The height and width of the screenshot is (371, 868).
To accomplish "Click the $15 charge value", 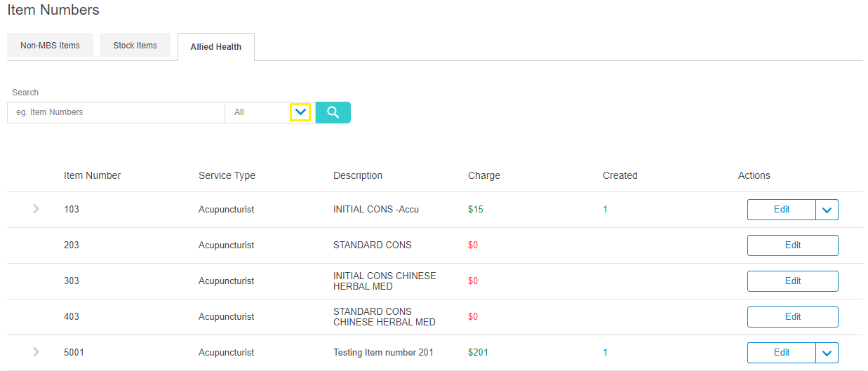I will tap(476, 210).
